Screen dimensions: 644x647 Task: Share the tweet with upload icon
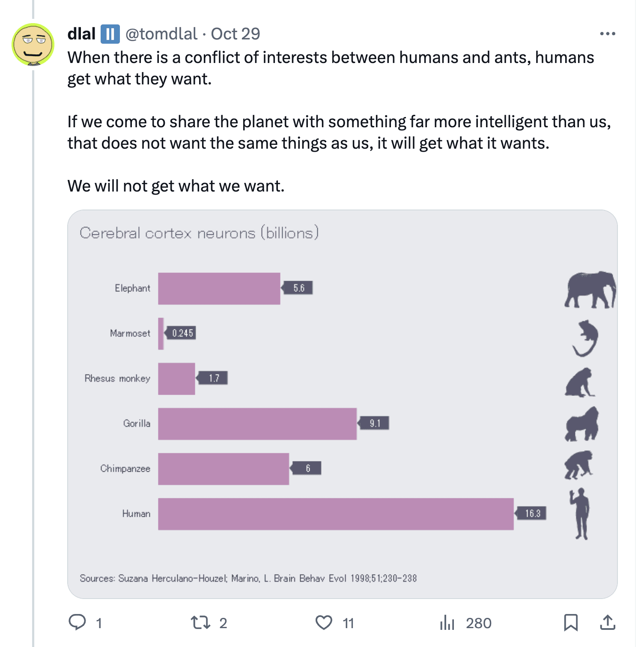[608, 622]
